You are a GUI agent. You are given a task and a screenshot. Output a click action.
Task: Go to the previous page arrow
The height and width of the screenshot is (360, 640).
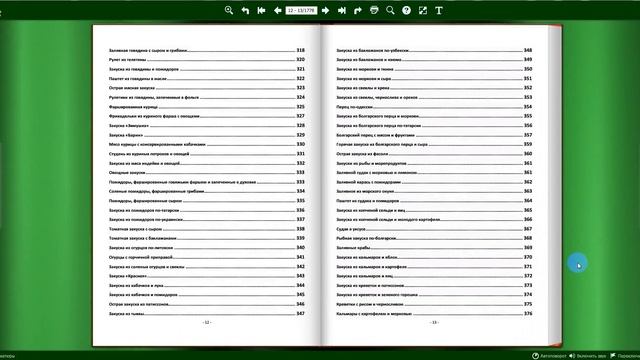278,11
